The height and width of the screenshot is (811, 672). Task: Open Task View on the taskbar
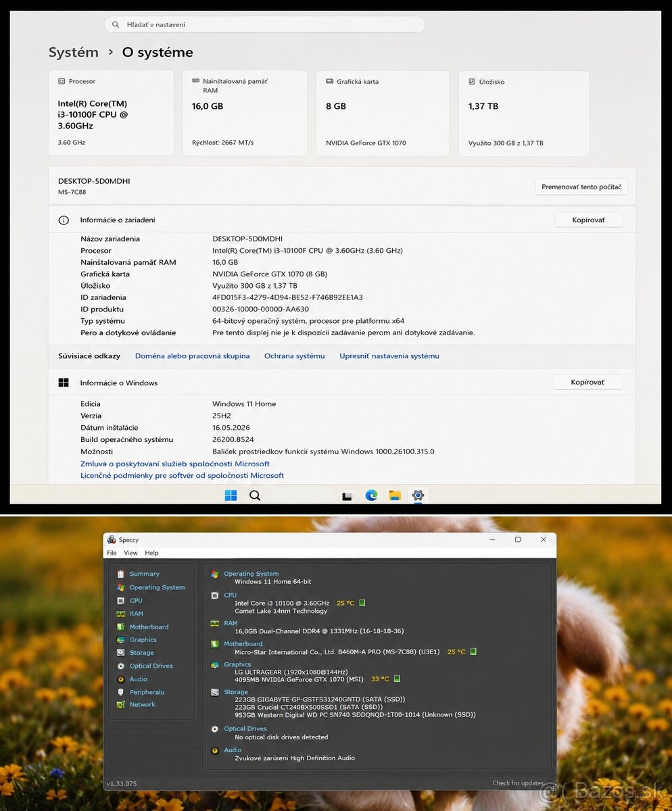(347, 495)
